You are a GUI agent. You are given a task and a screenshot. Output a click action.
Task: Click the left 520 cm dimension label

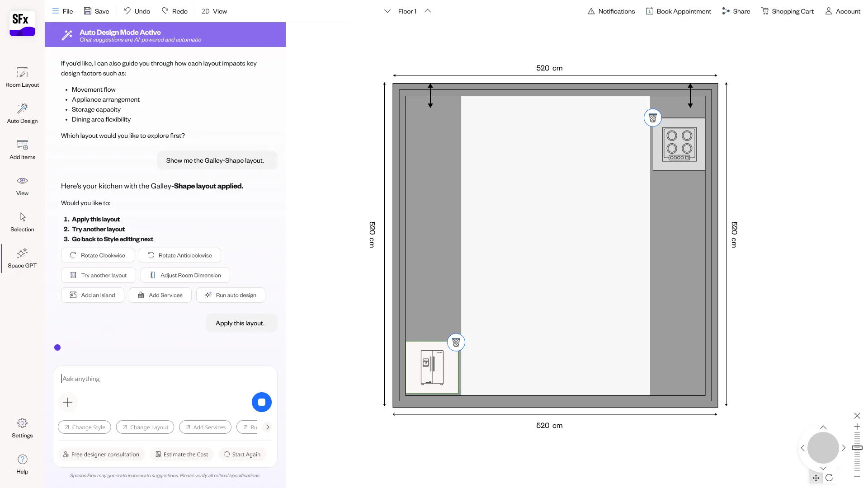coord(372,235)
